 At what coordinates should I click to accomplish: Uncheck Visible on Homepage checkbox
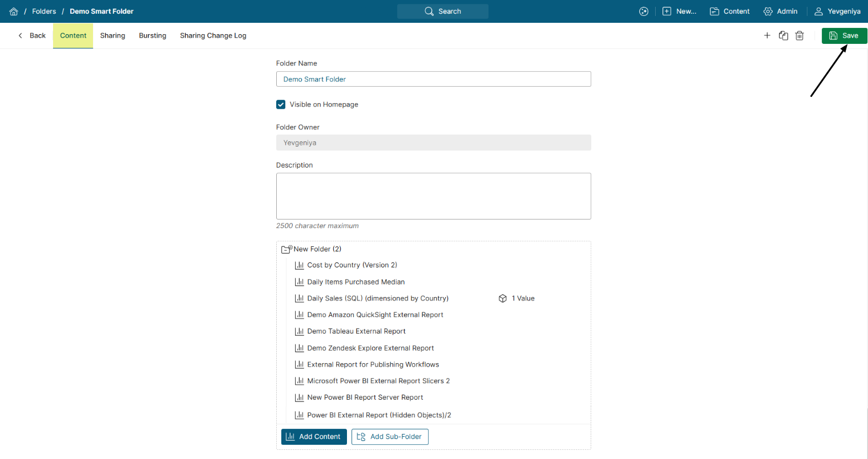[x=281, y=104]
